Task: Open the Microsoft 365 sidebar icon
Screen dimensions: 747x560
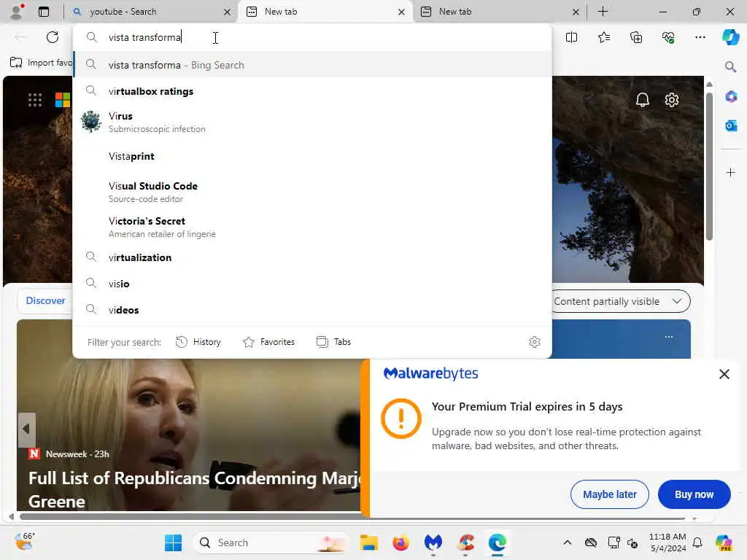Action: coord(731,97)
